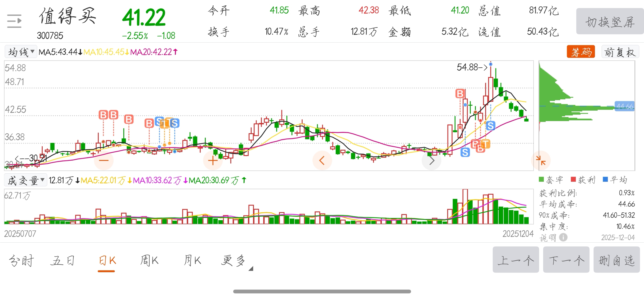Click the blue S sell marker near peak
Viewport: 644px width, 298px height.
point(491,126)
